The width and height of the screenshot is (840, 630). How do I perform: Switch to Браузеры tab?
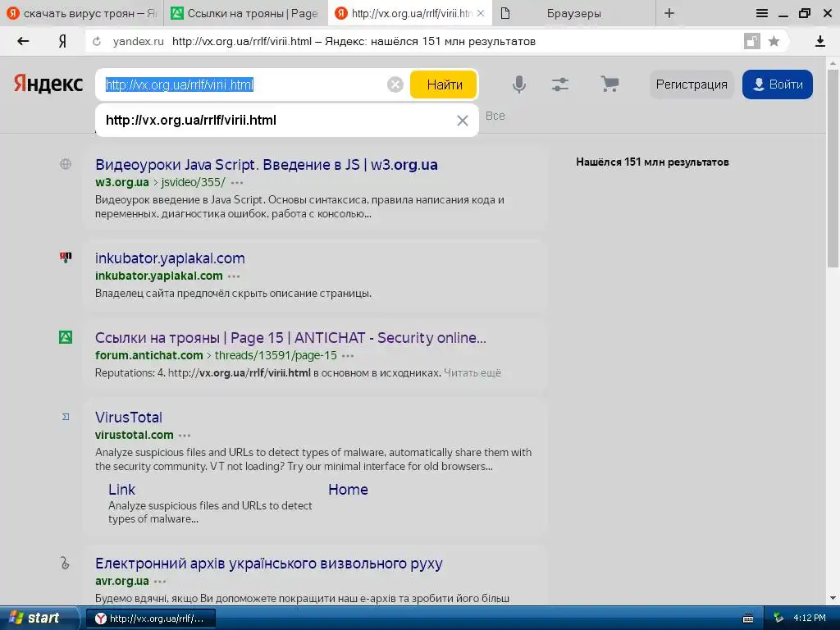[573, 13]
